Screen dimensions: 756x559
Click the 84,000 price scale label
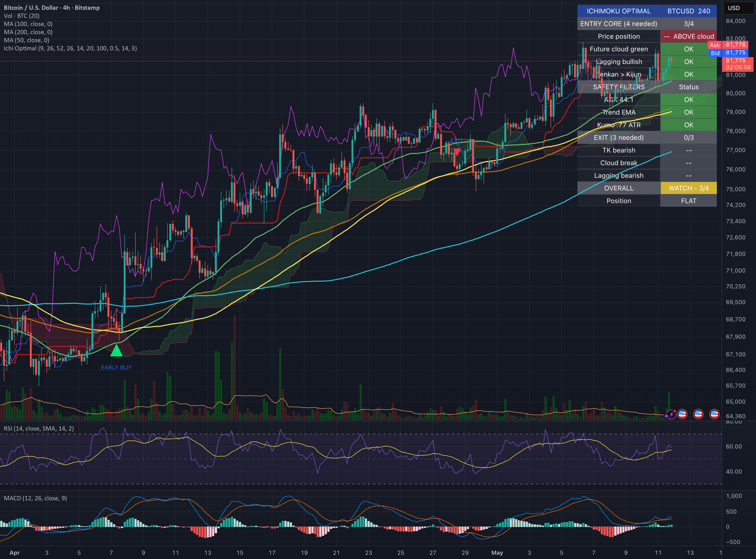(x=735, y=21)
